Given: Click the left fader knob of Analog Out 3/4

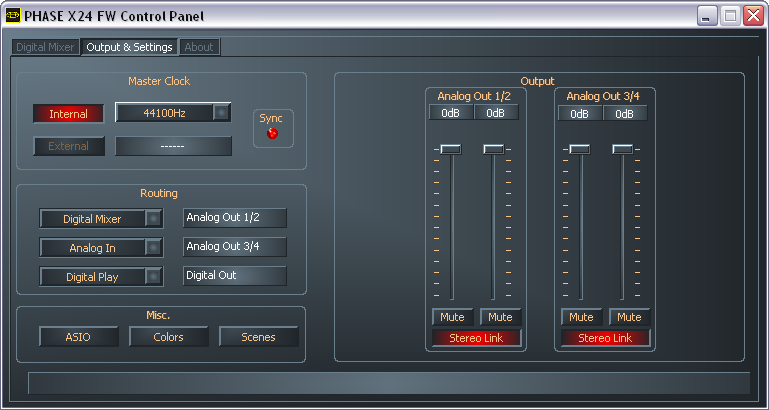Looking at the screenshot, I should coord(579,149).
